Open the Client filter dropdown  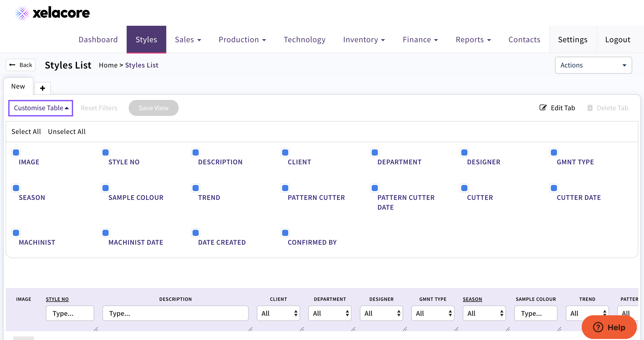(x=278, y=313)
